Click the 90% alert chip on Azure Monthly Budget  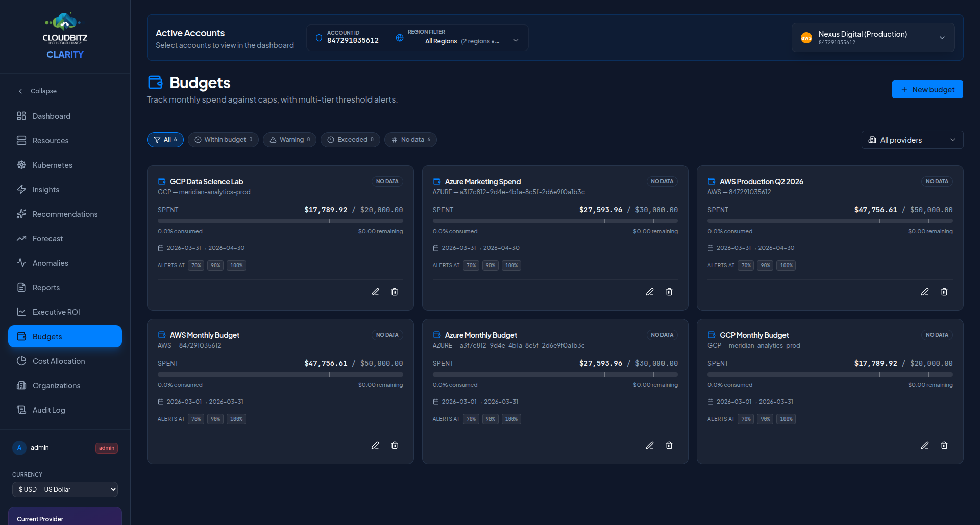pyautogui.click(x=491, y=419)
